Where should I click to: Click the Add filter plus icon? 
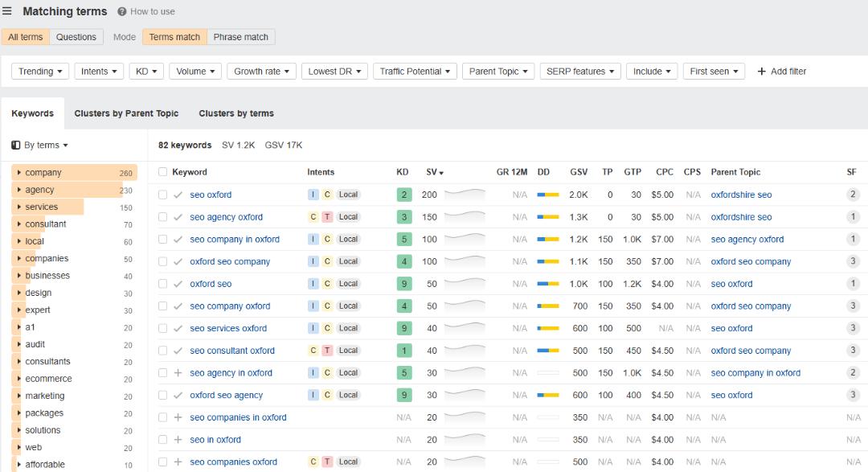pos(761,72)
